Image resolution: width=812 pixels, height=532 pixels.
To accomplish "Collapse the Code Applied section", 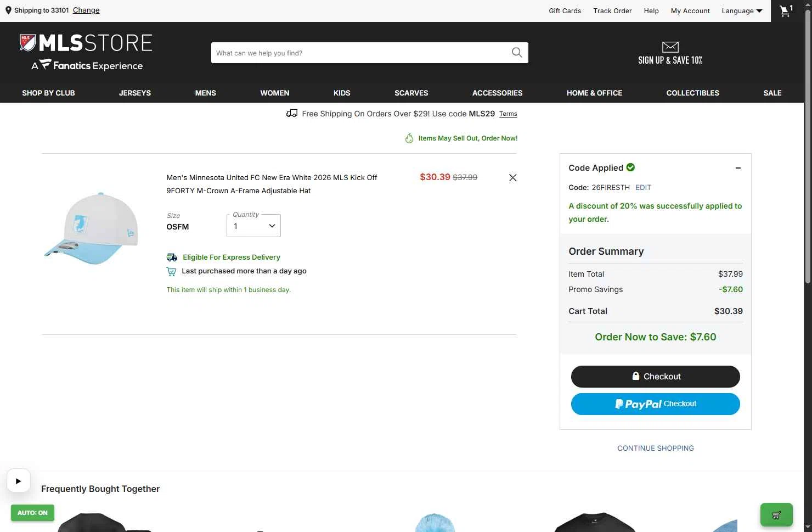I will pyautogui.click(x=738, y=168).
